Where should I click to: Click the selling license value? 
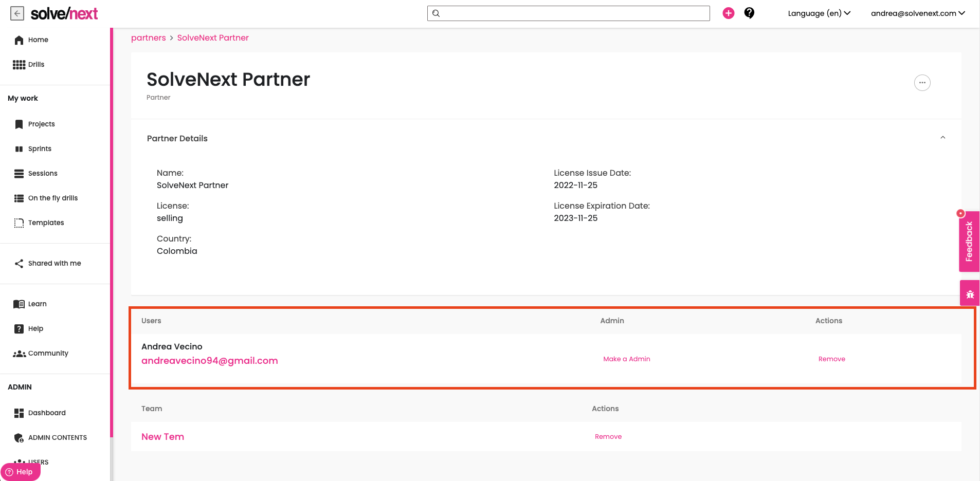(170, 218)
